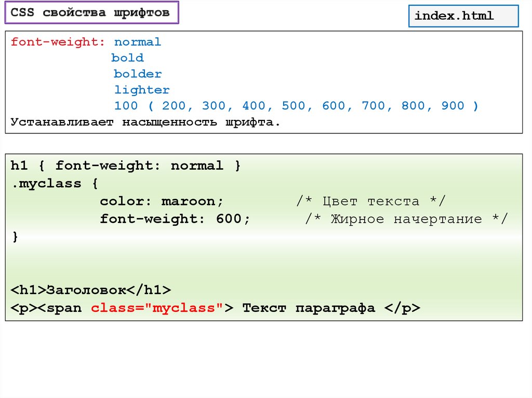Click the 'font-weight: 600;' declaration

point(175,219)
